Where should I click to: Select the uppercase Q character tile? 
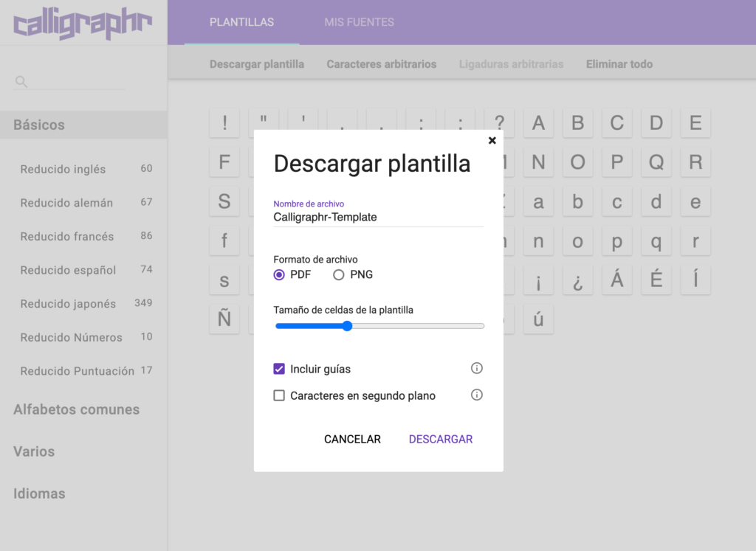656,162
